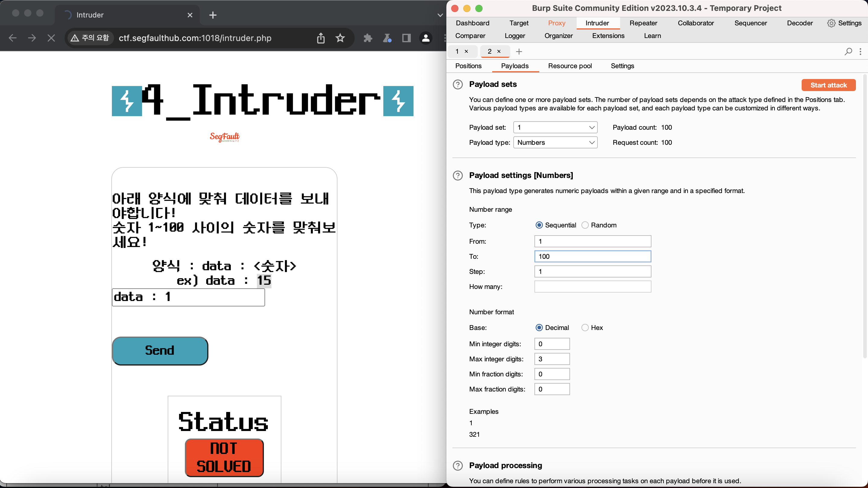Screen dimensions: 868x488
Task: Open the Logger tab
Action: pyautogui.click(x=515, y=36)
